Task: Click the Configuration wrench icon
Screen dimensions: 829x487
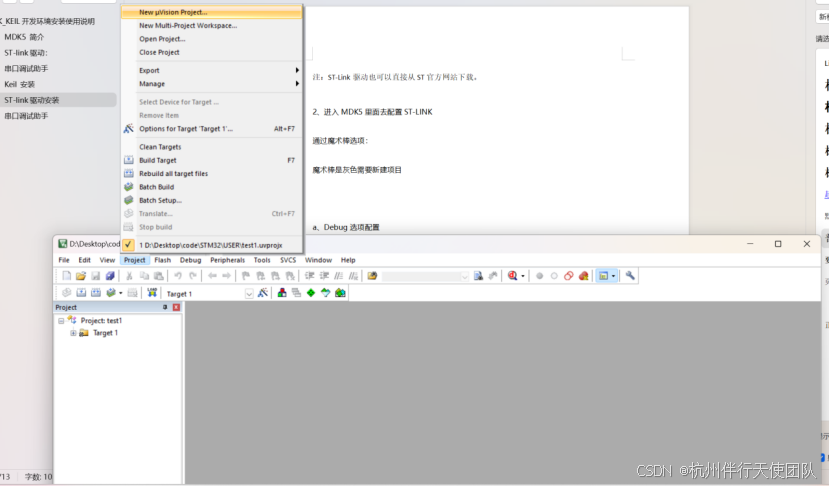Action: [x=630, y=275]
